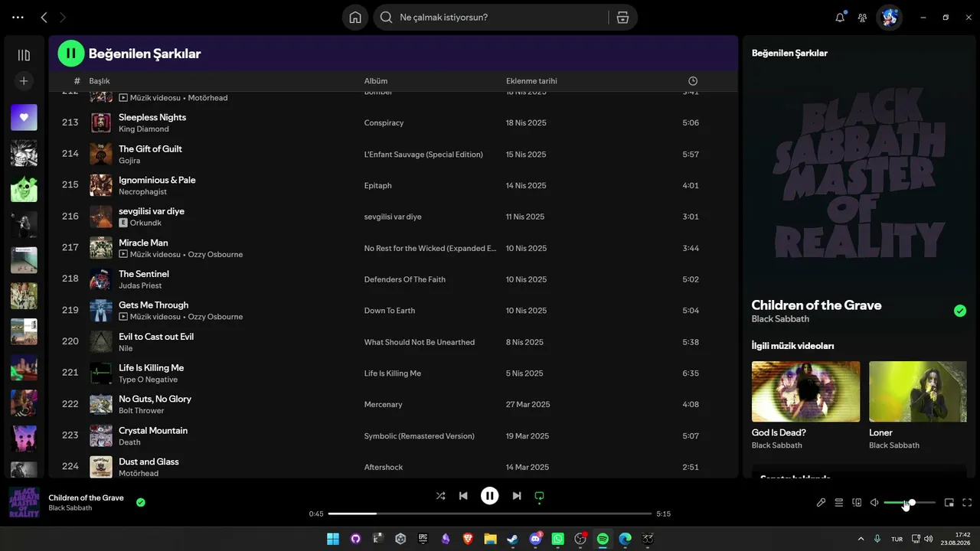The image size is (980, 551).
Task: Open Black Sabbath artist link in player bar
Action: click(70, 508)
